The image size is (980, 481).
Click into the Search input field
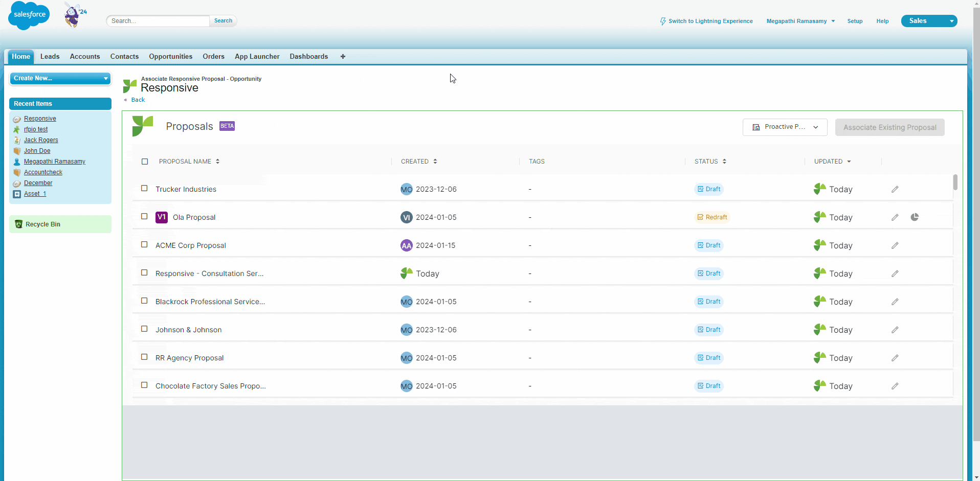click(x=158, y=21)
